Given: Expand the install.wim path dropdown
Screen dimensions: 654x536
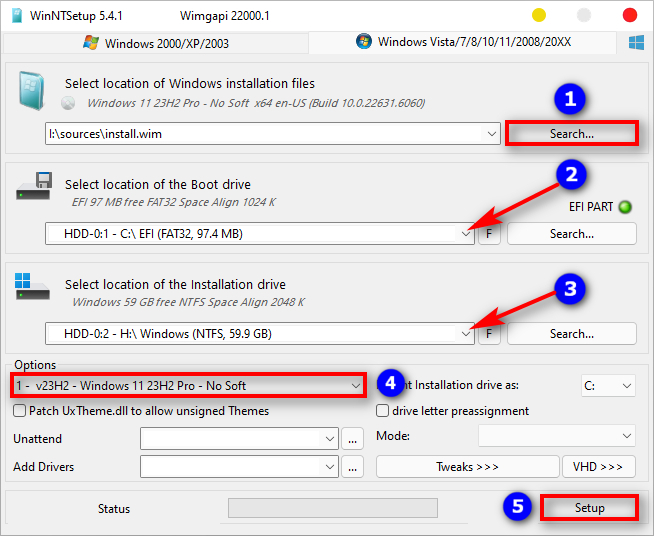Looking at the screenshot, I should (x=490, y=133).
